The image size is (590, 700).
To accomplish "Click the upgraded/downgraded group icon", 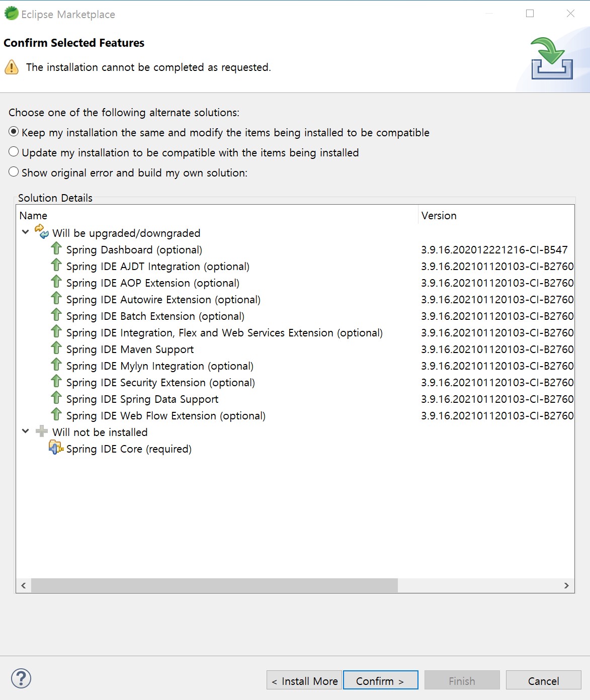I will [x=42, y=231].
